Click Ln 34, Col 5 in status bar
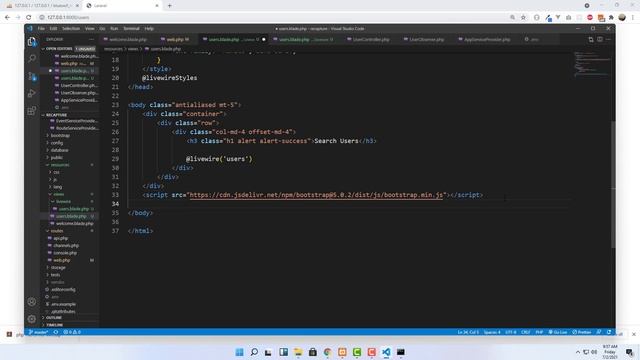Viewport: 640px width, 360px height. pyautogui.click(x=468, y=332)
